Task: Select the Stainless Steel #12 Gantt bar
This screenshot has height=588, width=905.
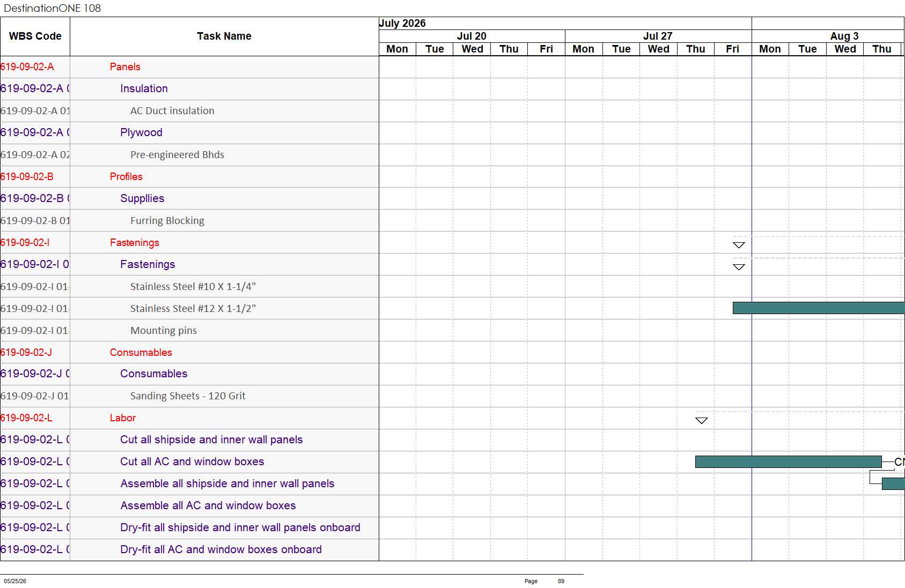Action: coord(819,308)
